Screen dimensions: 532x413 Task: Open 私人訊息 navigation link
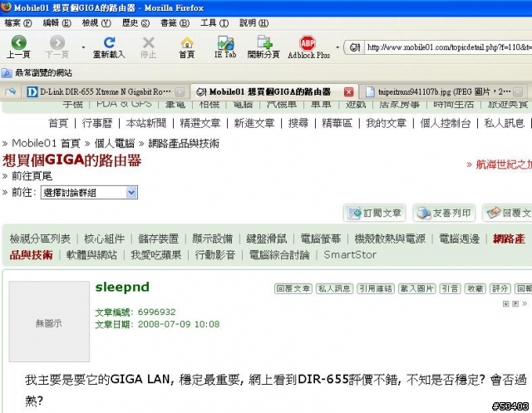coord(505,123)
